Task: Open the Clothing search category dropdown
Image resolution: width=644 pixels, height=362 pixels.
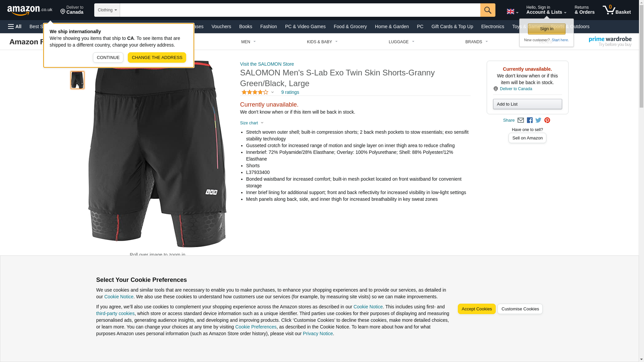Action: 107,10
